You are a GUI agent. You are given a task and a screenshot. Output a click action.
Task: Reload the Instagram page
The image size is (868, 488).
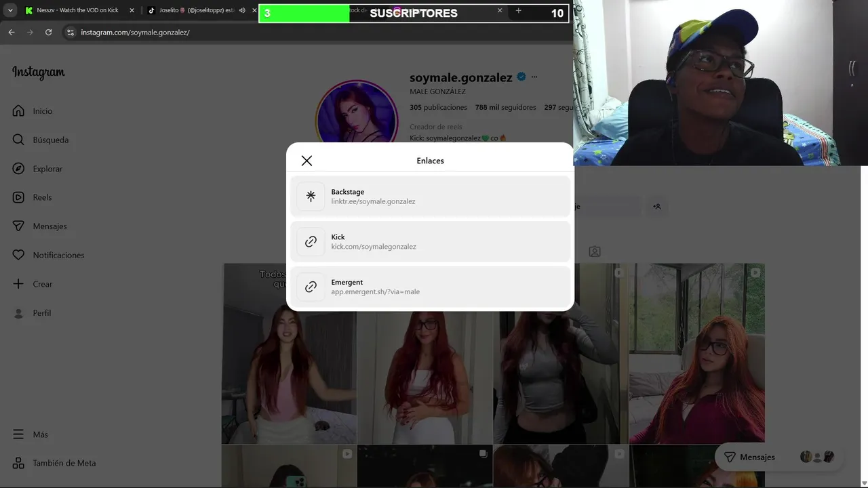[x=48, y=32]
